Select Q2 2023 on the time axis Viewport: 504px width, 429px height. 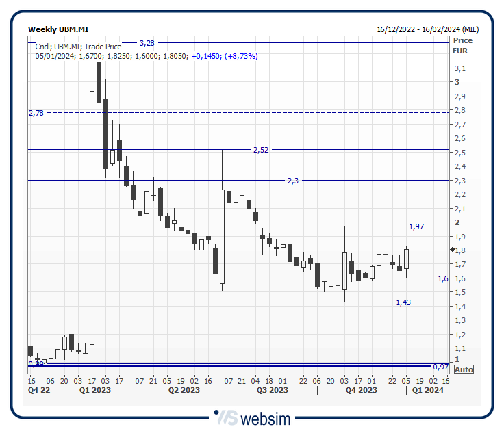point(184,390)
